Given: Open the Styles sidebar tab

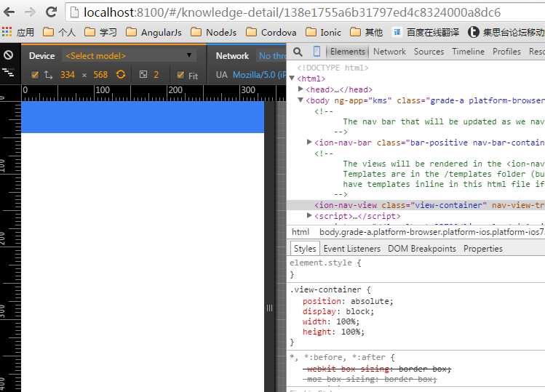Looking at the screenshot, I should point(305,249).
